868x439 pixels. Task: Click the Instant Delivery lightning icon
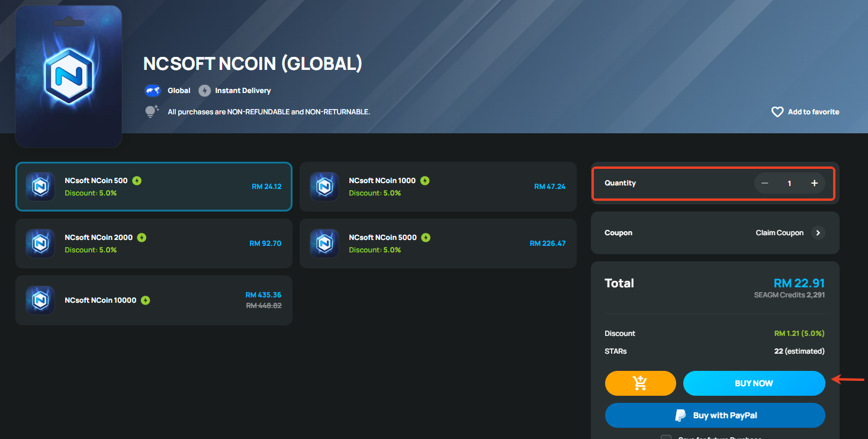tap(204, 91)
